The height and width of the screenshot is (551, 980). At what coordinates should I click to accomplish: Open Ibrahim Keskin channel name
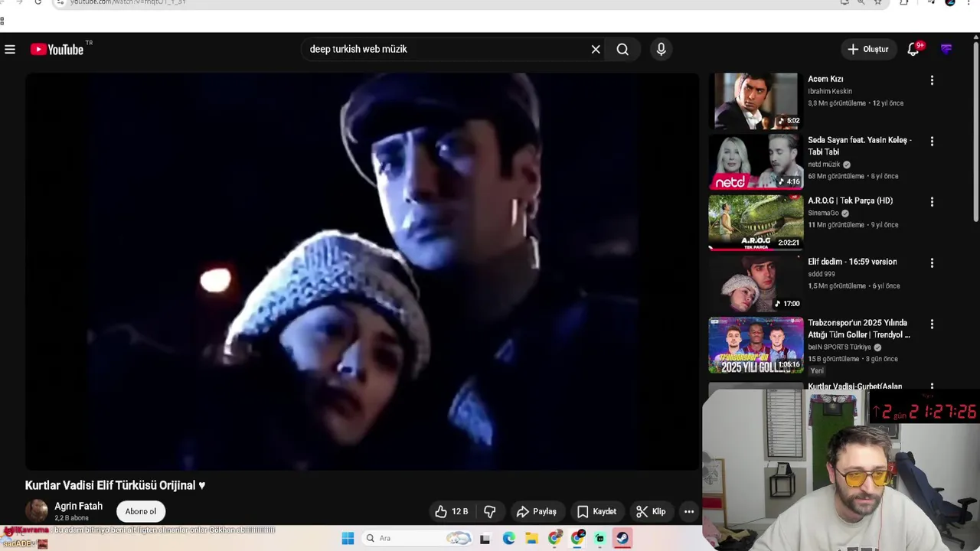click(829, 91)
